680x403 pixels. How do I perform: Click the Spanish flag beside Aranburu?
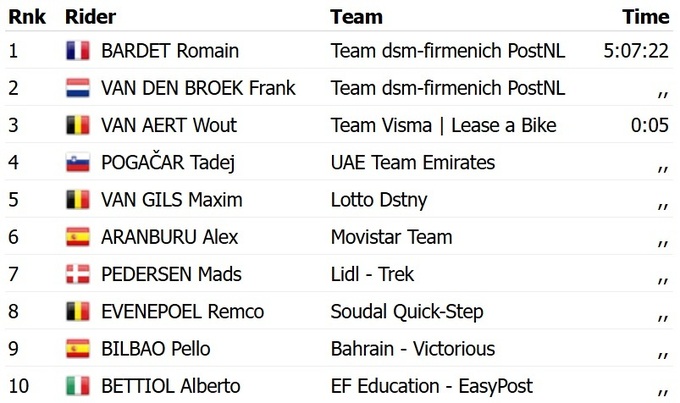pyautogui.click(x=77, y=238)
